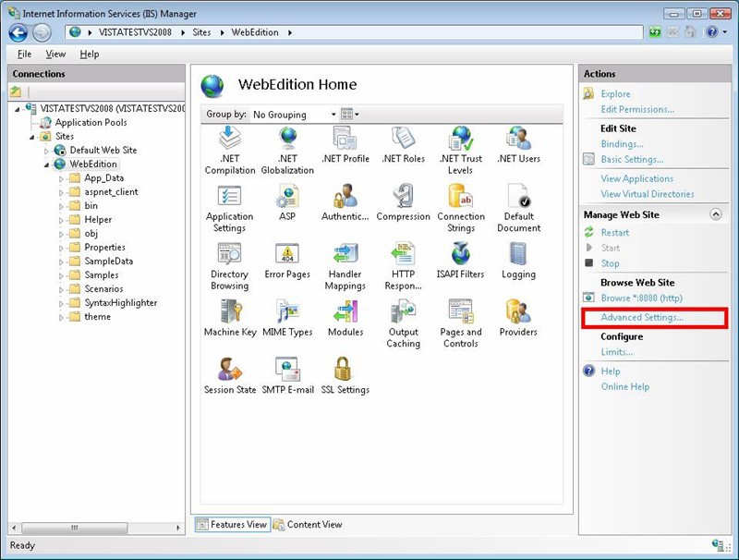
Task: Click the help question mark icon in toolbar
Action: coord(711,32)
